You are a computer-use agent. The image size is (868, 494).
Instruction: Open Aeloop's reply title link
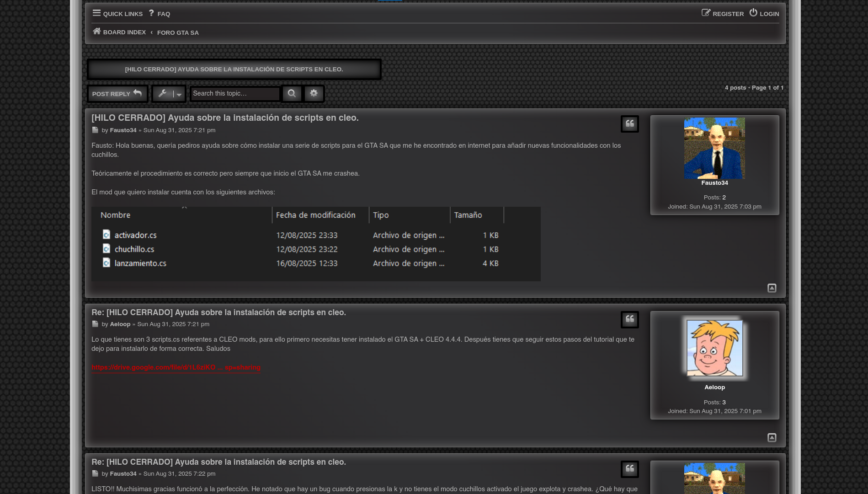[x=218, y=312]
